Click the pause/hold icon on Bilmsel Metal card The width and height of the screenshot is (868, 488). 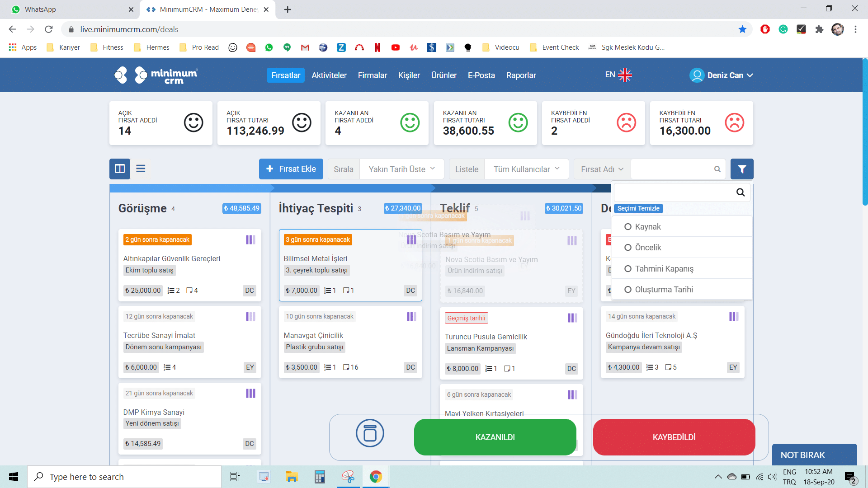(x=412, y=239)
